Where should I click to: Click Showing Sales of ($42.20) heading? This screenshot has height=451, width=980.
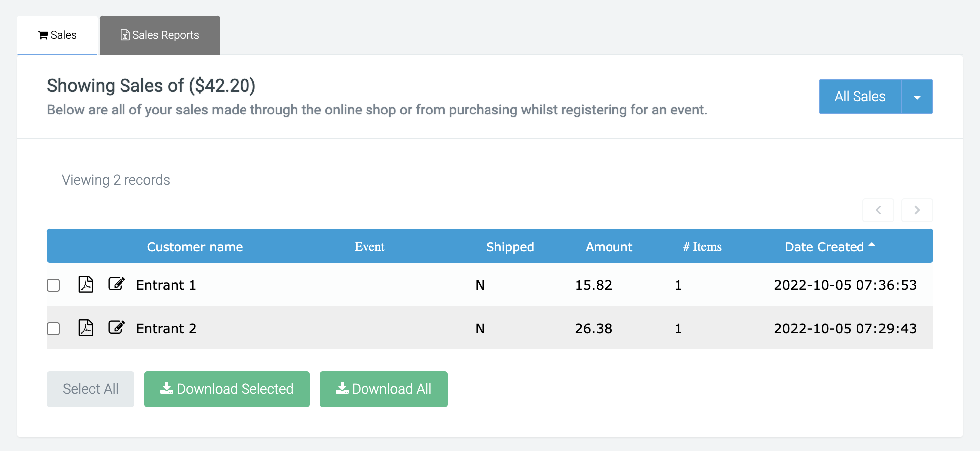[151, 86]
